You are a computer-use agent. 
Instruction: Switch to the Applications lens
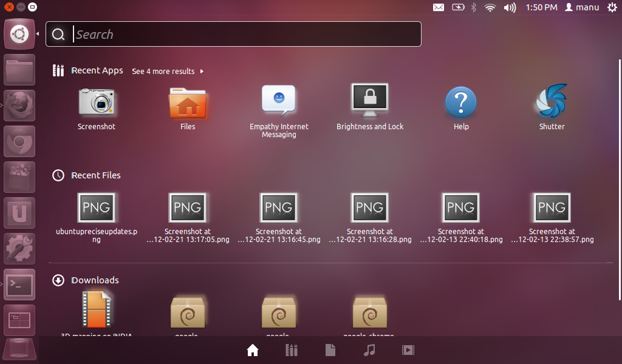pos(291,350)
